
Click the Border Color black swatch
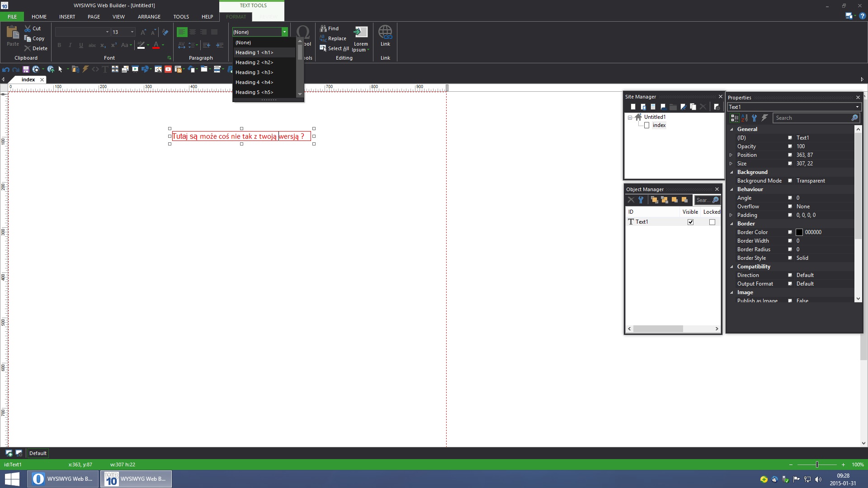799,232
